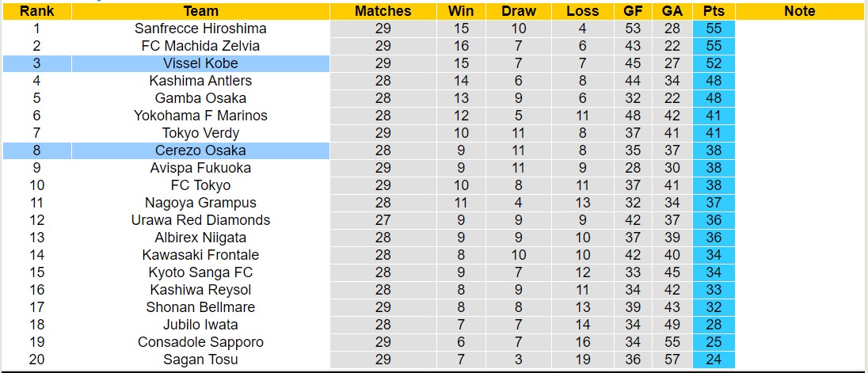This screenshot has width=868, height=373.
Task: Click the Note column header
Action: (799, 11)
